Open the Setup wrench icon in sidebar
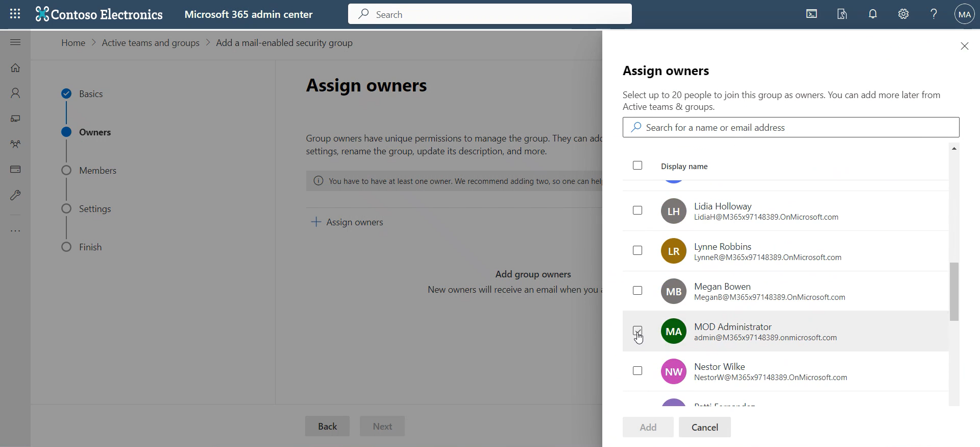Screen dimensions: 980x447 coord(15,195)
